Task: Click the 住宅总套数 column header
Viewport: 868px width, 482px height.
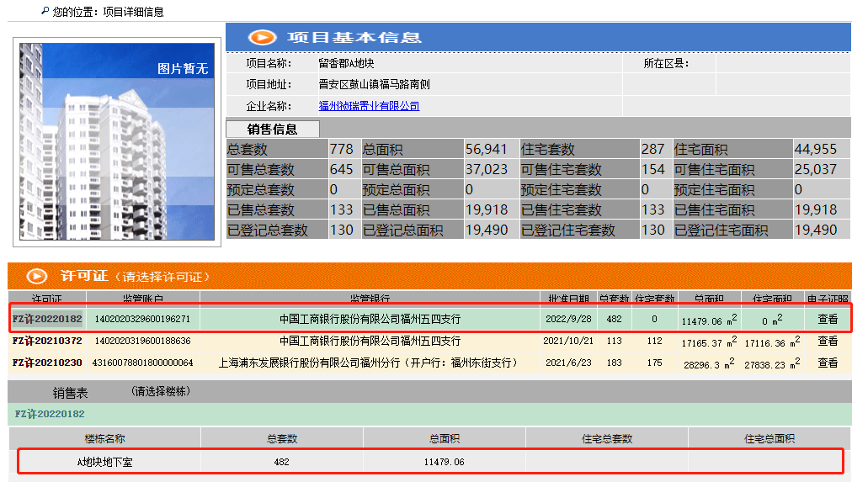Action: point(607,439)
